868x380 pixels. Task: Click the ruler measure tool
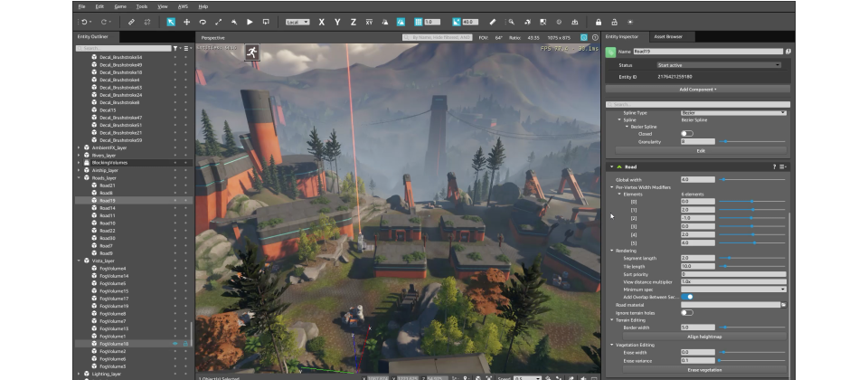click(494, 22)
